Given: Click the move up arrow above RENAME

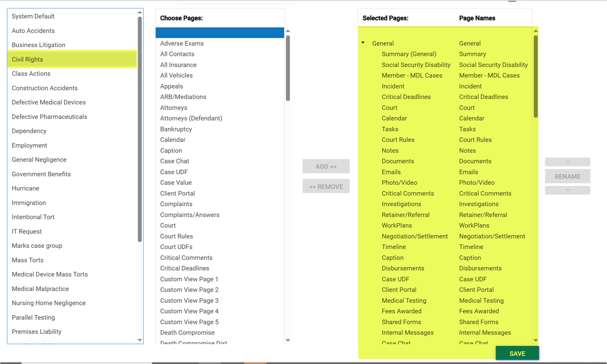Looking at the screenshot, I should [x=567, y=162].
